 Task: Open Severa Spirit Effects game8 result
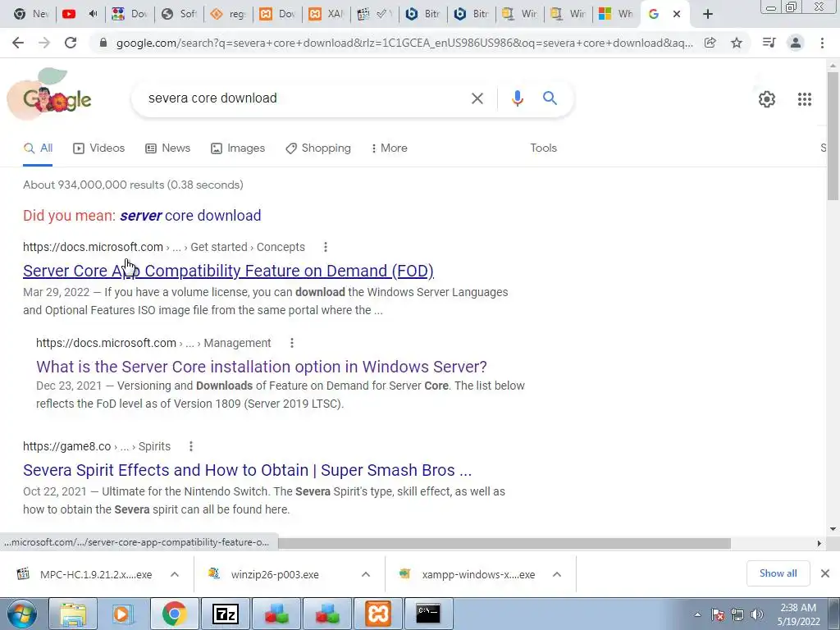[x=248, y=470]
